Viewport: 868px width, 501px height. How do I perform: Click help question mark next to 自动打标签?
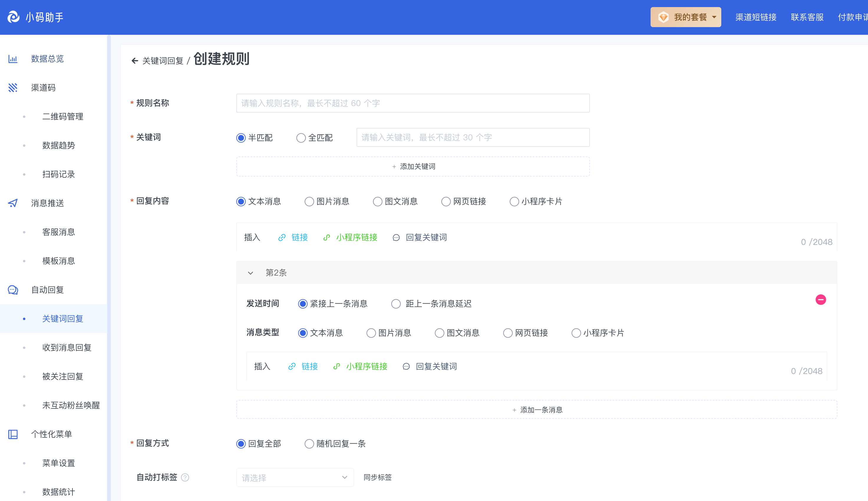pyautogui.click(x=185, y=478)
